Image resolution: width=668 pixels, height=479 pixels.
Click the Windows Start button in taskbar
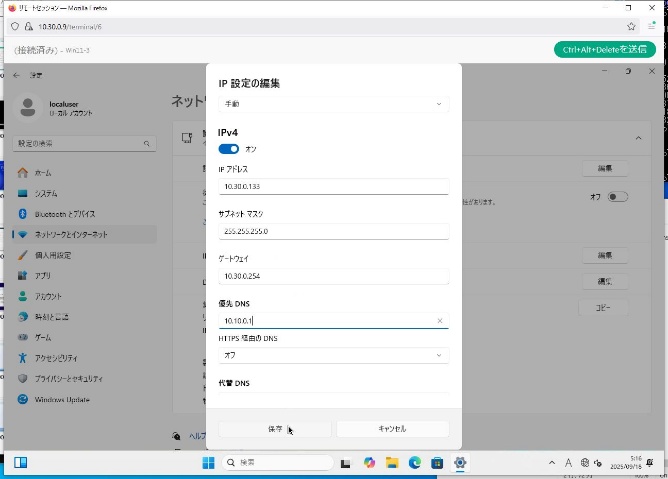pos(208,463)
